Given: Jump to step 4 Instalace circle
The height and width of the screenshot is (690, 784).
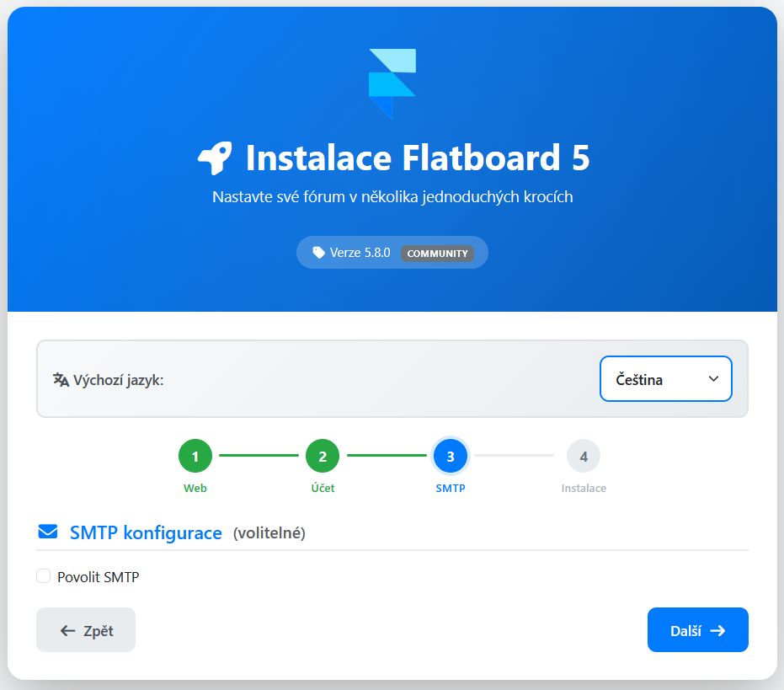Looking at the screenshot, I should [584, 456].
